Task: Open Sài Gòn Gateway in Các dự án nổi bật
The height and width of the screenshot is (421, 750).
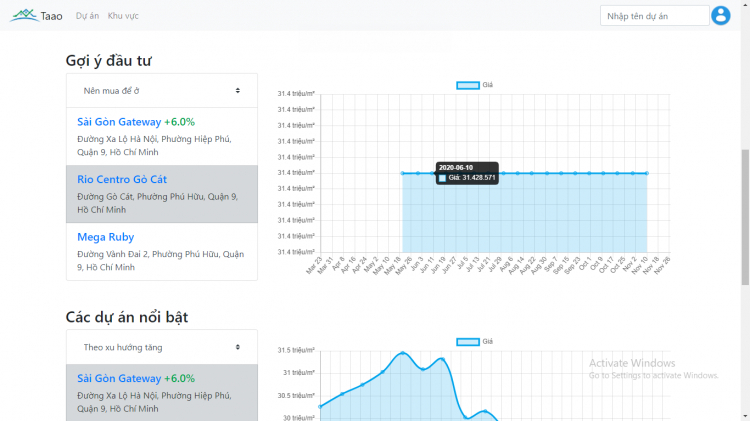Action: click(119, 378)
